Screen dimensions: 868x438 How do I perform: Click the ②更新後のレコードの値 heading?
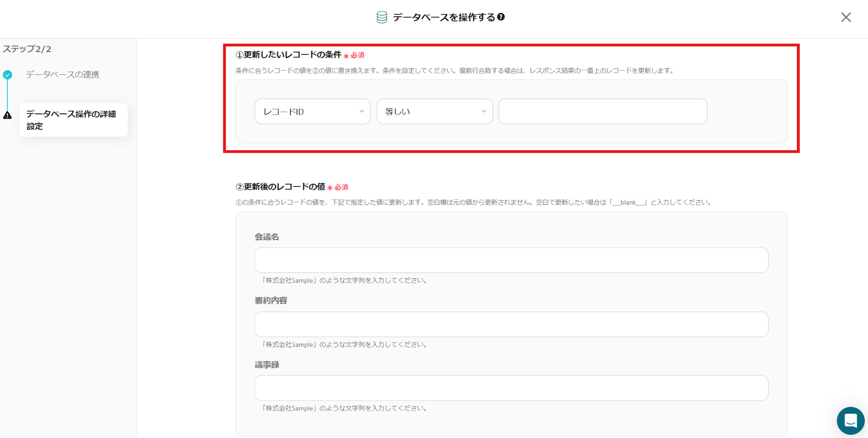point(280,187)
